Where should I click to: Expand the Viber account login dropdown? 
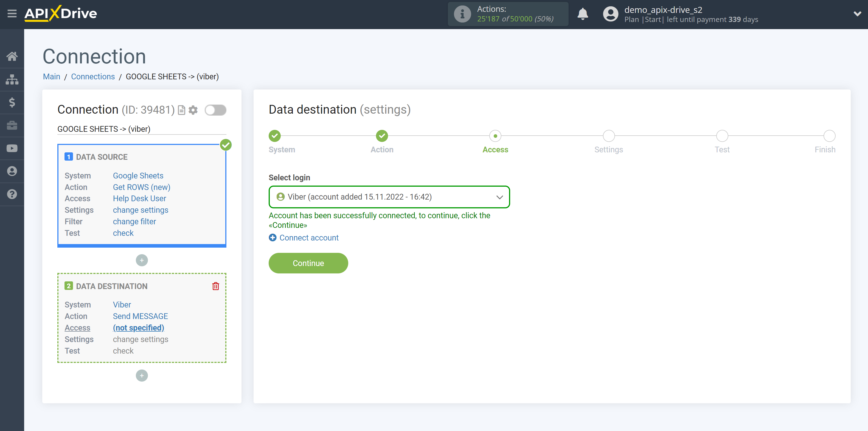[x=499, y=197]
